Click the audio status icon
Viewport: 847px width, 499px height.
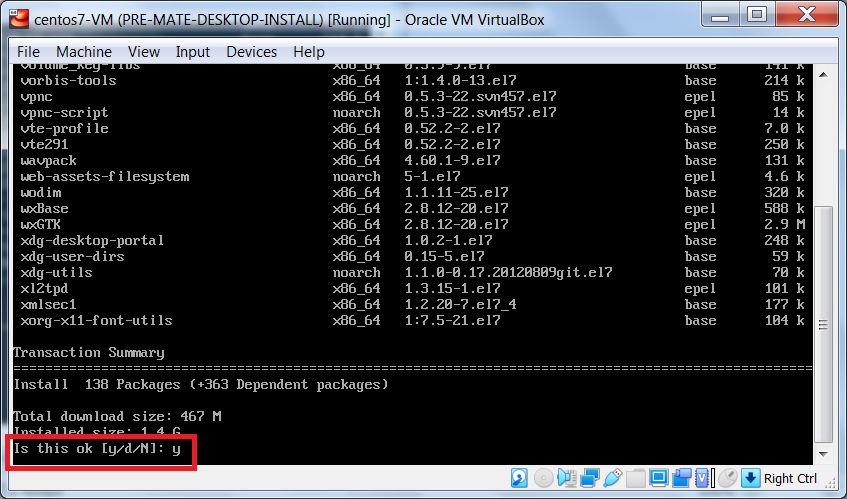tap(566, 478)
